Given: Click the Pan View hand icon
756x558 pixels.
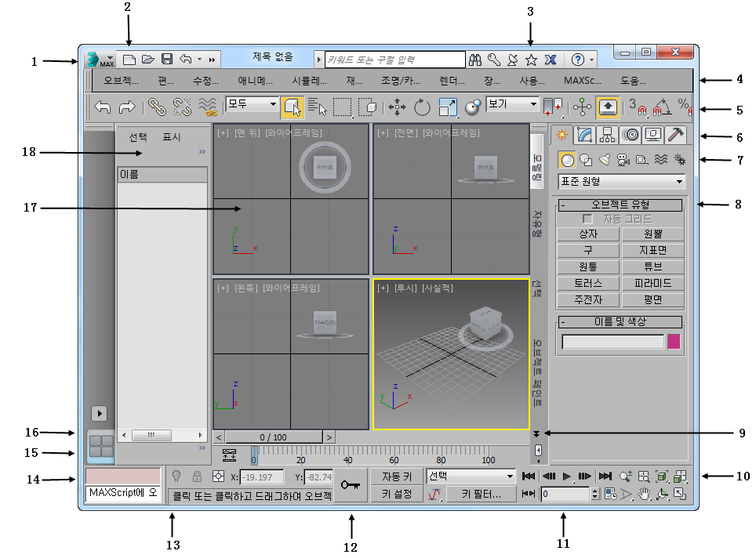Looking at the screenshot, I should (x=644, y=494).
